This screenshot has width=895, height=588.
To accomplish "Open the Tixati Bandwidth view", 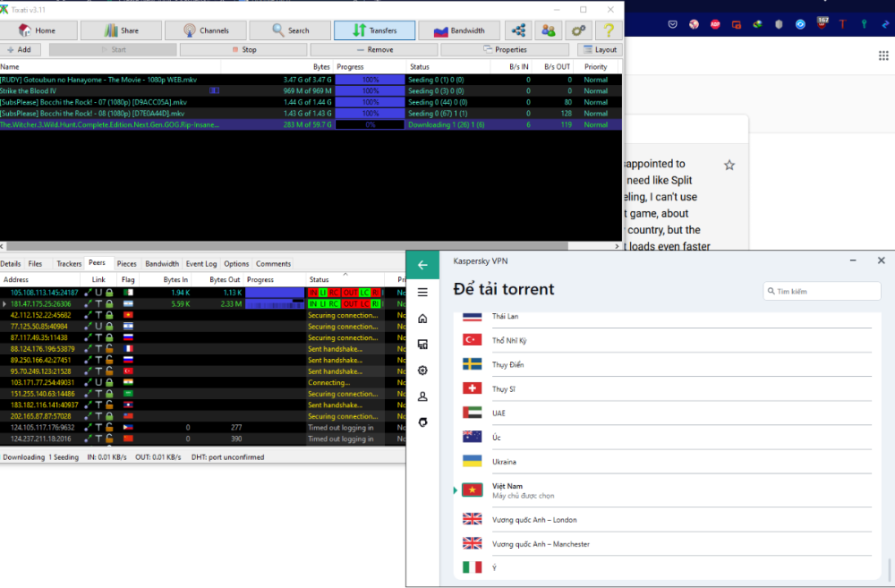I will (x=459, y=30).
